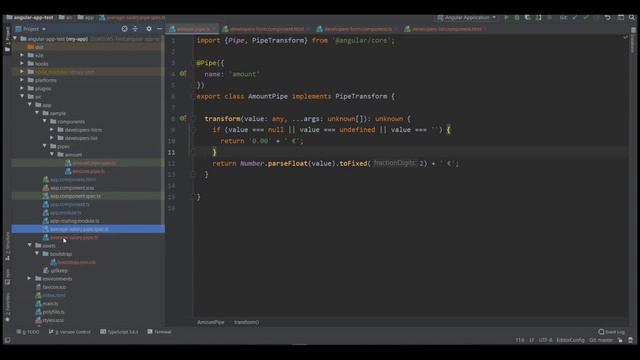Collapse the components folder

point(45,121)
